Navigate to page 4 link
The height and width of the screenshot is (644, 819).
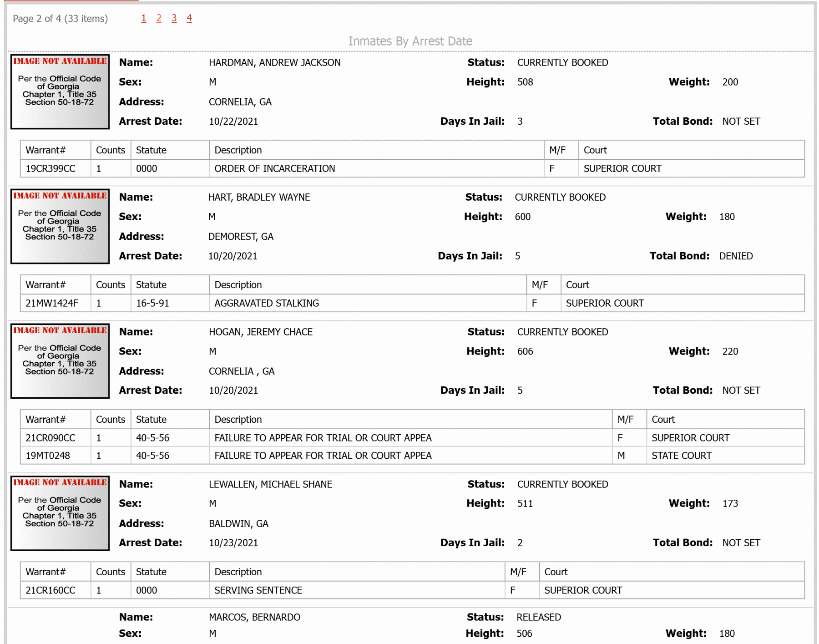[x=189, y=18]
